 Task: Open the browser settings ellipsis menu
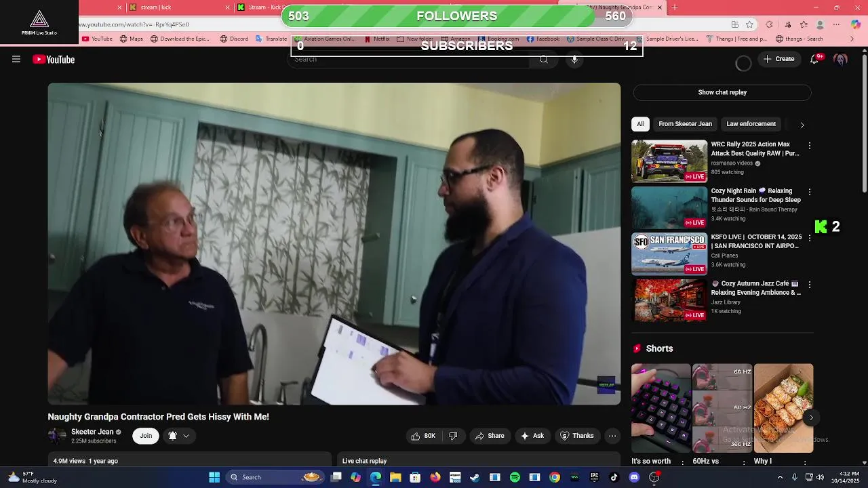coord(836,24)
